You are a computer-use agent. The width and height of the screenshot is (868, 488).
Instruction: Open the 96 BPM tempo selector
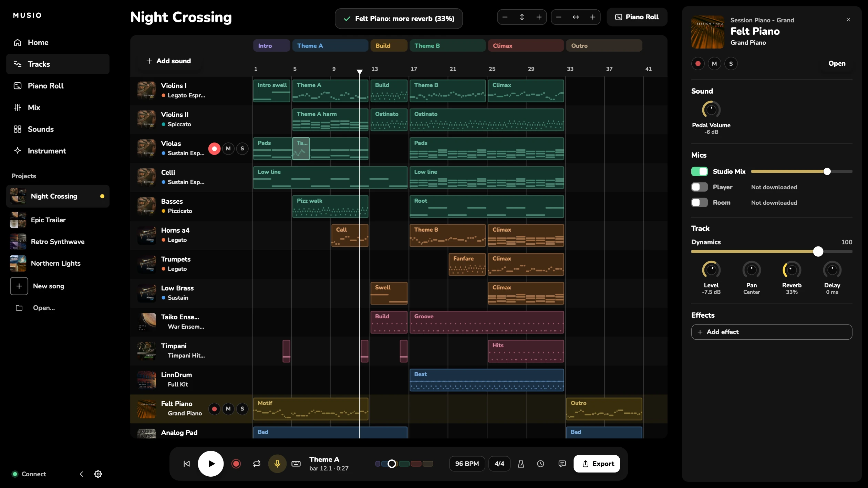point(467,464)
